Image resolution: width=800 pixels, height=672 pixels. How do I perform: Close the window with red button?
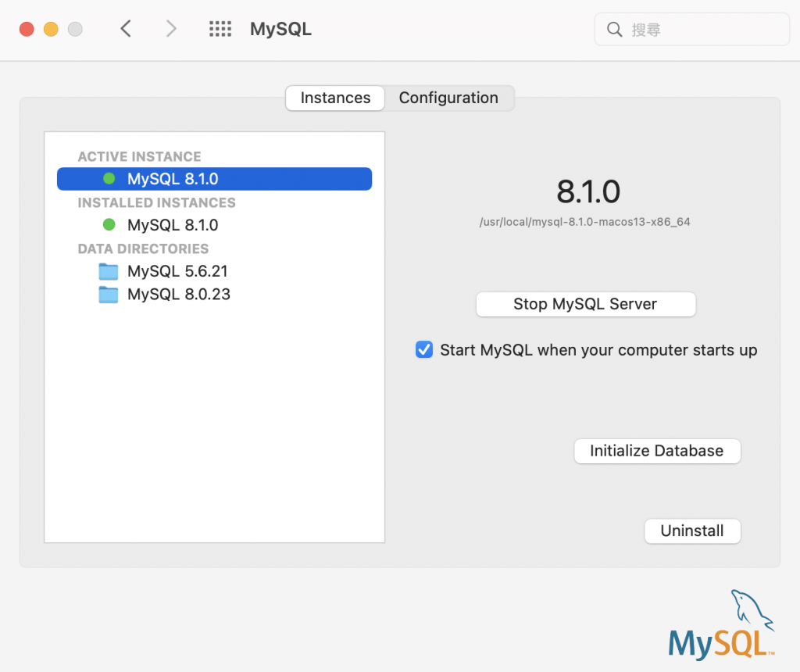(27, 29)
